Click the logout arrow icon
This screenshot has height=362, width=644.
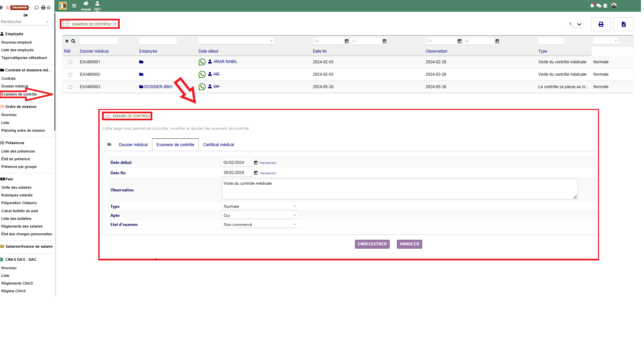25,15
